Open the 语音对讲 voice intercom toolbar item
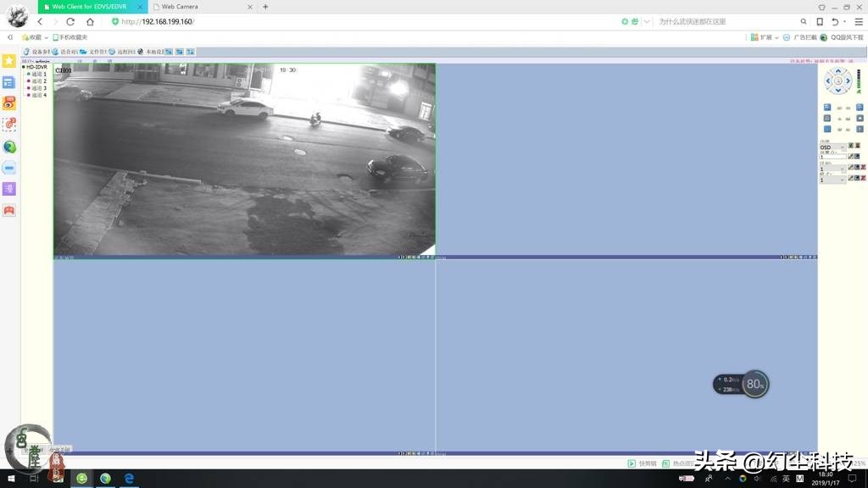Image resolution: width=868 pixels, height=488 pixels. 66,52
